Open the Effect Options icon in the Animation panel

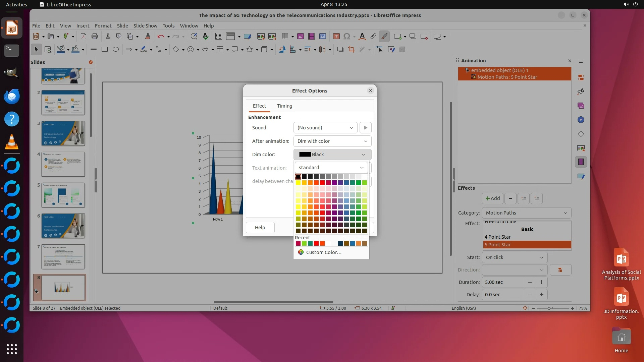pos(560,270)
